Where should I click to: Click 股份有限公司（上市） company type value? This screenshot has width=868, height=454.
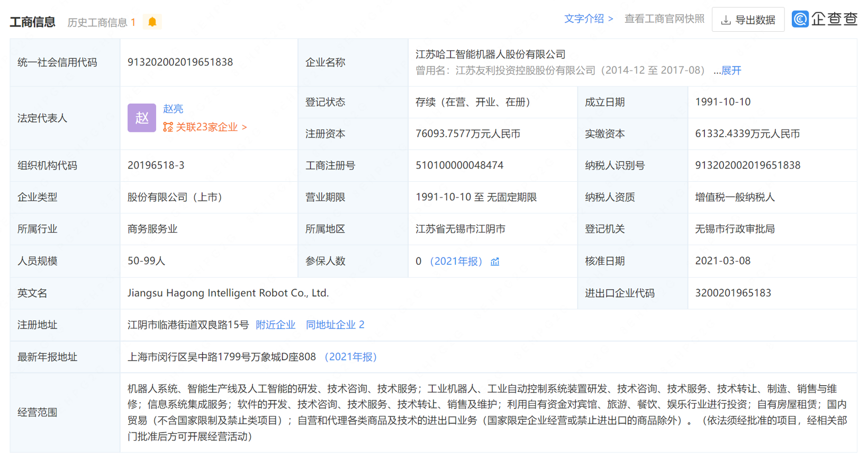(x=177, y=197)
